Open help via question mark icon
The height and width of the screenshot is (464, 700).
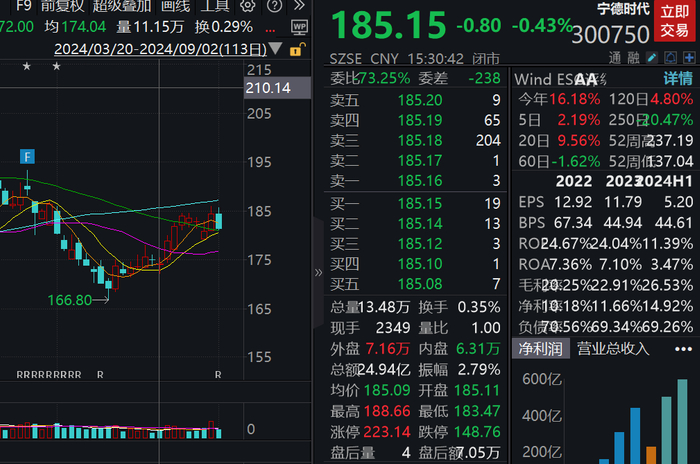(x=274, y=6)
